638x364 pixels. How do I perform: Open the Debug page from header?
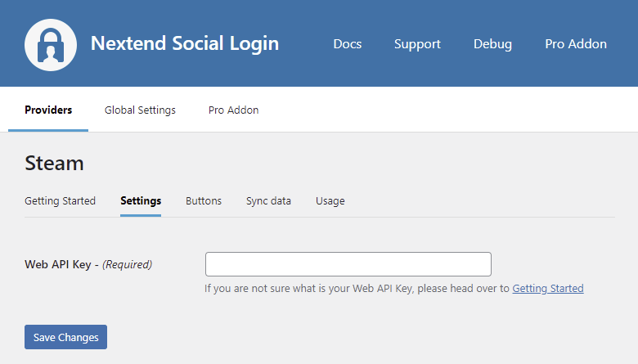click(492, 44)
